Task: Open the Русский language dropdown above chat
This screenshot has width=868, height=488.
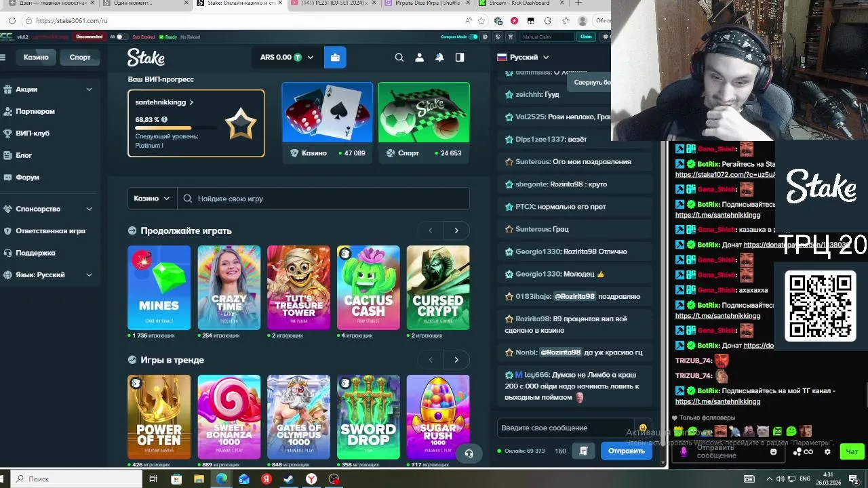Action: pos(523,58)
